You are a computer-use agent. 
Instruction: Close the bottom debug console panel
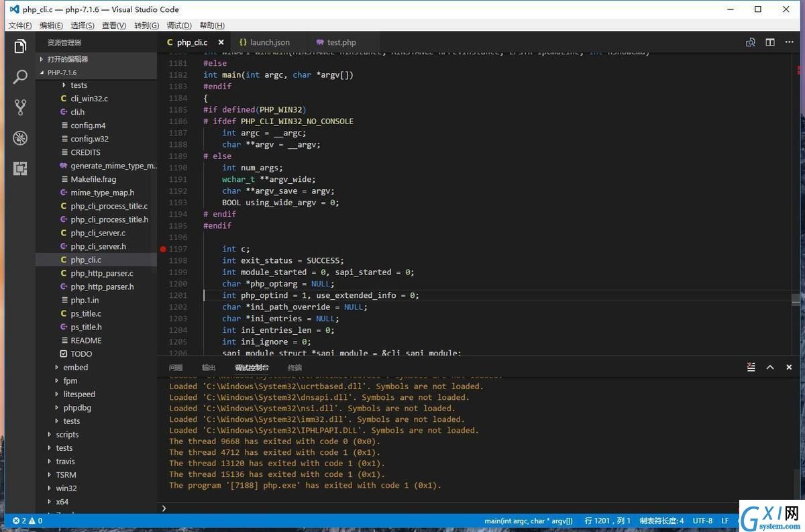point(789,367)
